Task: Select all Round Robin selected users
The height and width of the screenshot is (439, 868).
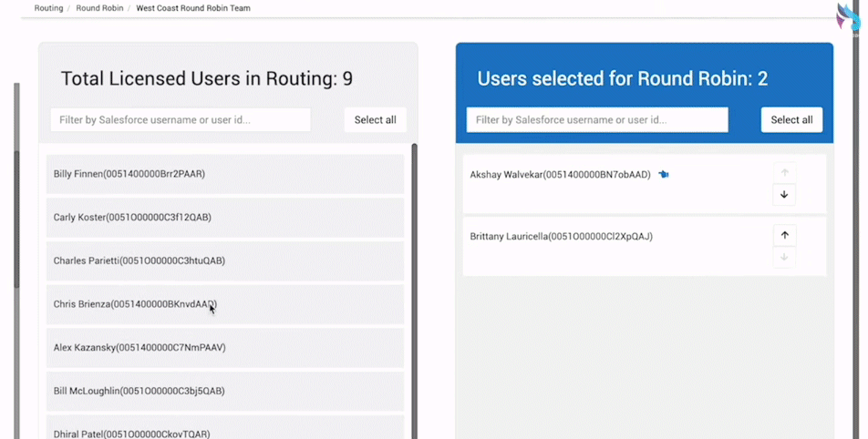Action: click(791, 120)
